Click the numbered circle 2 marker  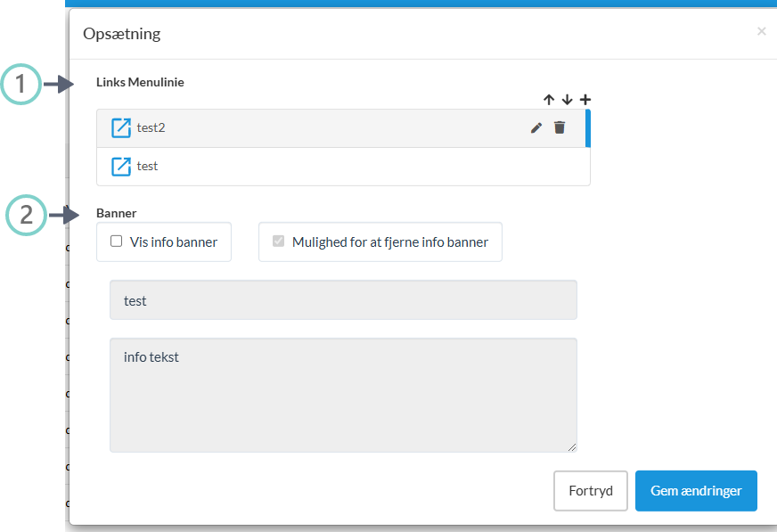(x=26, y=215)
